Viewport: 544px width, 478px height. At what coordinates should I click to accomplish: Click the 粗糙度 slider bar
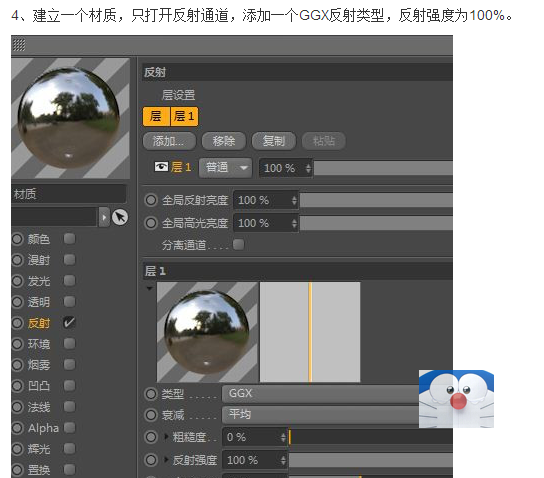371,437
